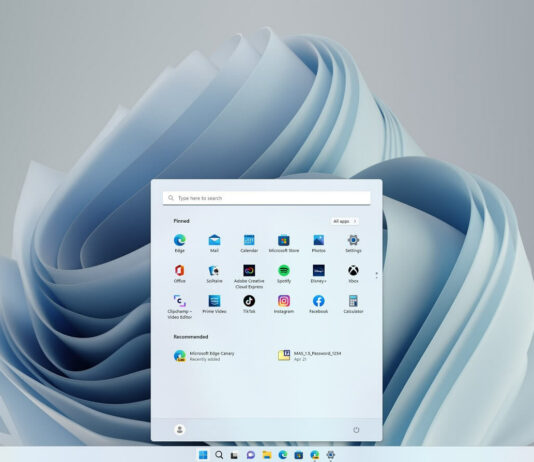This screenshot has width=534, height=462.
Task: Open the user account menu
Action: [179, 430]
